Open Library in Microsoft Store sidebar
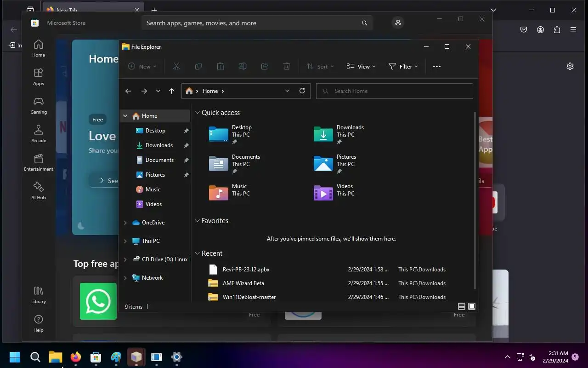This screenshot has width=588, height=368. click(39, 295)
